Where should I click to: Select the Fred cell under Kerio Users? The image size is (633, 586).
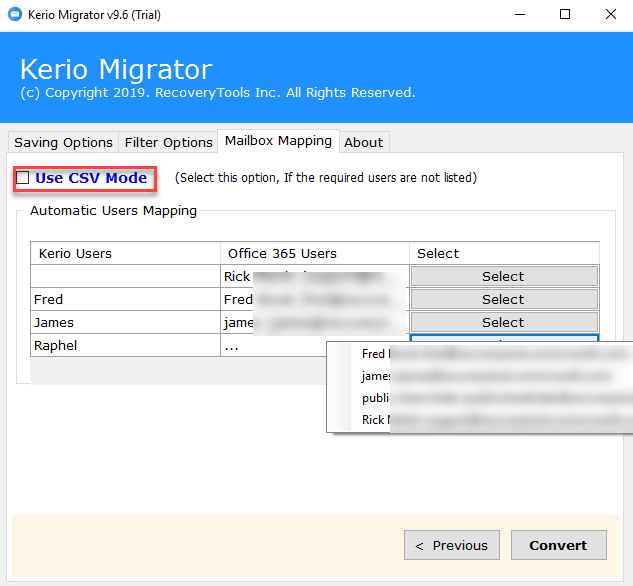(x=125, y=299)
